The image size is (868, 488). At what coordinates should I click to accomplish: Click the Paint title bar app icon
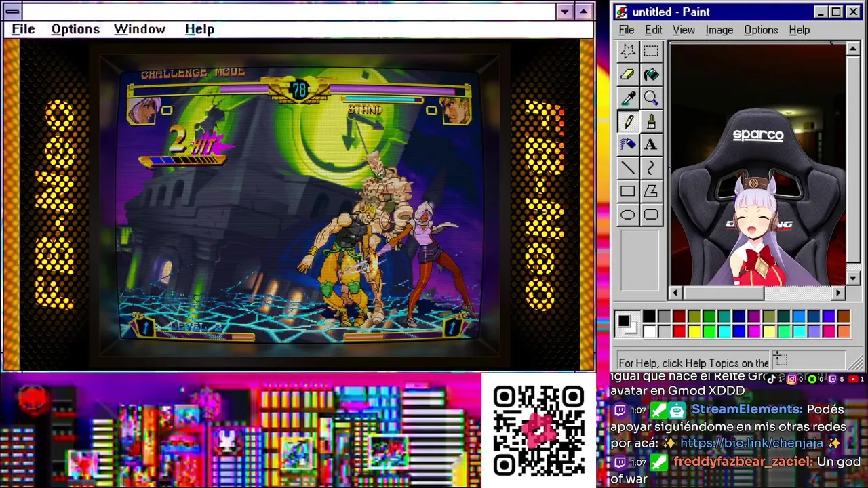point(622,12)
